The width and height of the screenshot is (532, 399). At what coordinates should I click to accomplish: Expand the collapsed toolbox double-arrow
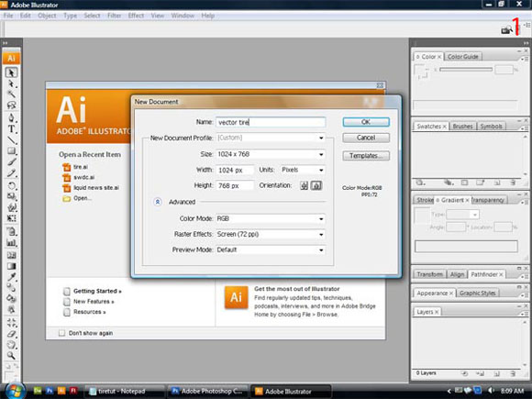pos(6,43)
